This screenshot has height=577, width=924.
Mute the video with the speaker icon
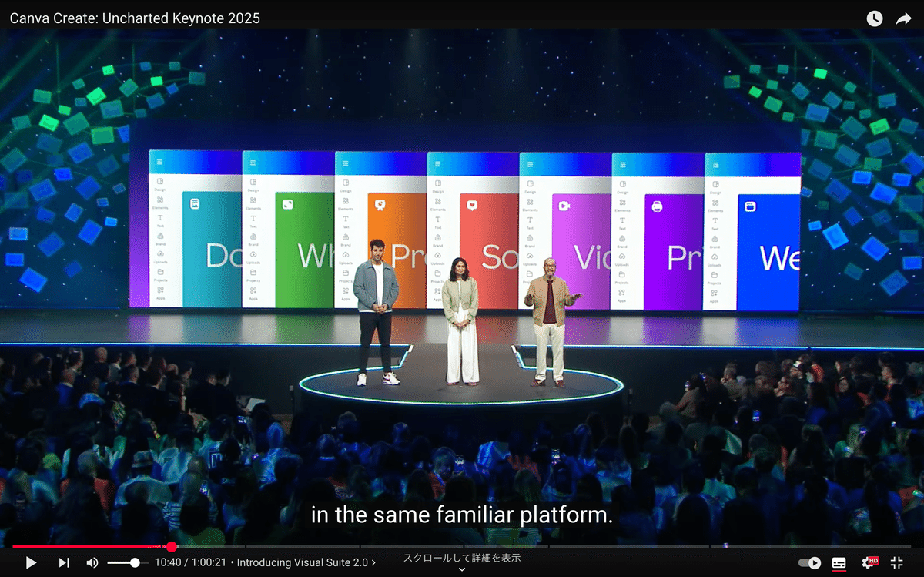92,562
